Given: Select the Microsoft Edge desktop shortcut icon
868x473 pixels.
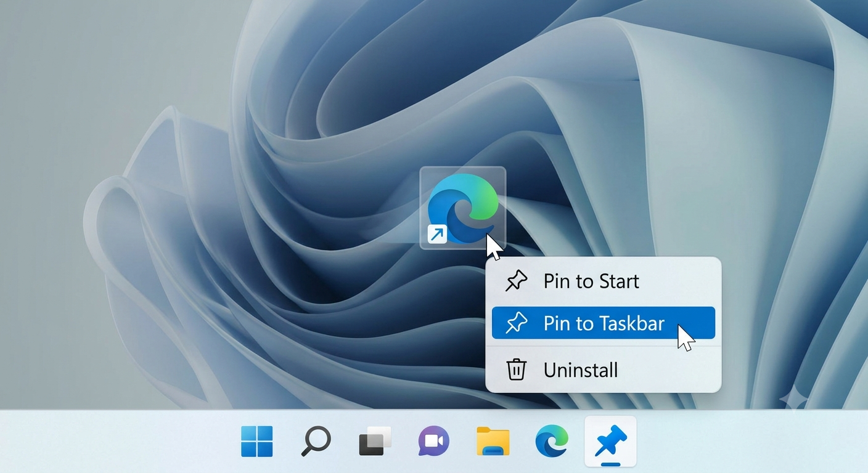Looking at the screenshot, I should (463, 208).
